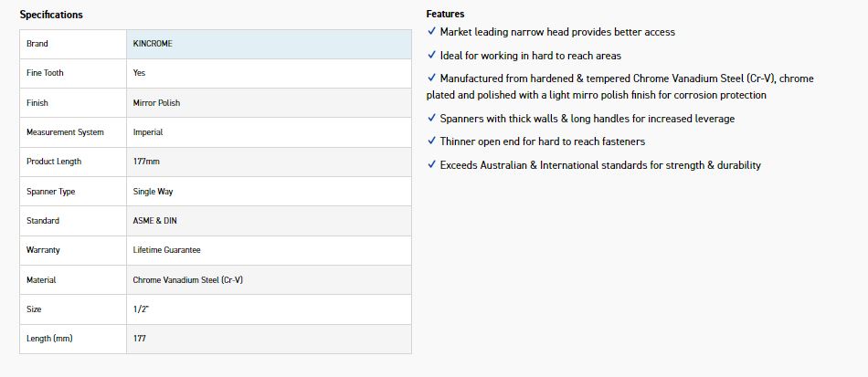Screen dimensions: 868x377
Task: Click checkmark next to thick walls feature
Action: point(431,119)
